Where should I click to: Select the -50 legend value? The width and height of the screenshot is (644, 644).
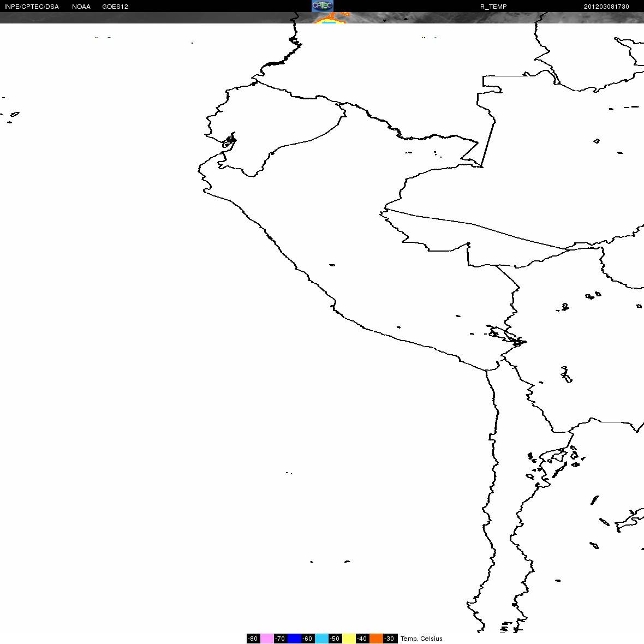(335, 639)
